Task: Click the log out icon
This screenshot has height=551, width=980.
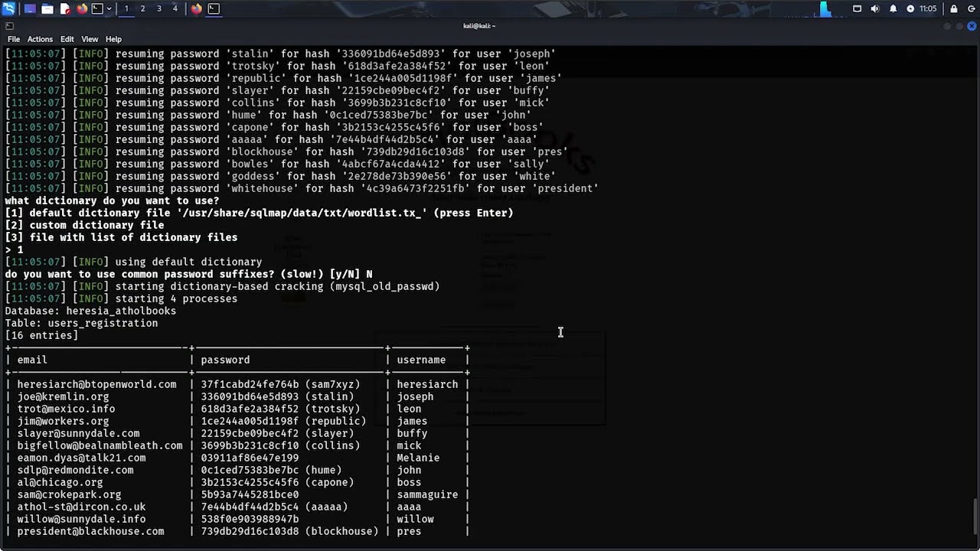Action: click(972, 8)
